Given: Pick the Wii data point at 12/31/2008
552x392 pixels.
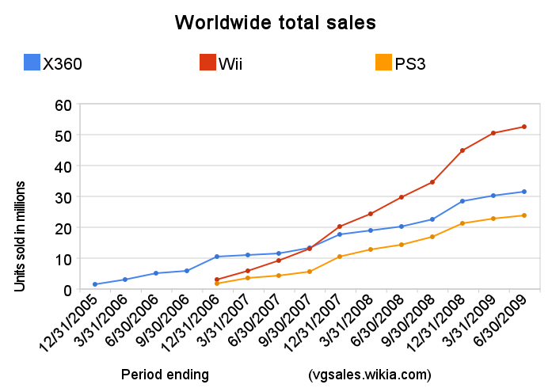Looking at the screenshot, I should coord(463,150).
